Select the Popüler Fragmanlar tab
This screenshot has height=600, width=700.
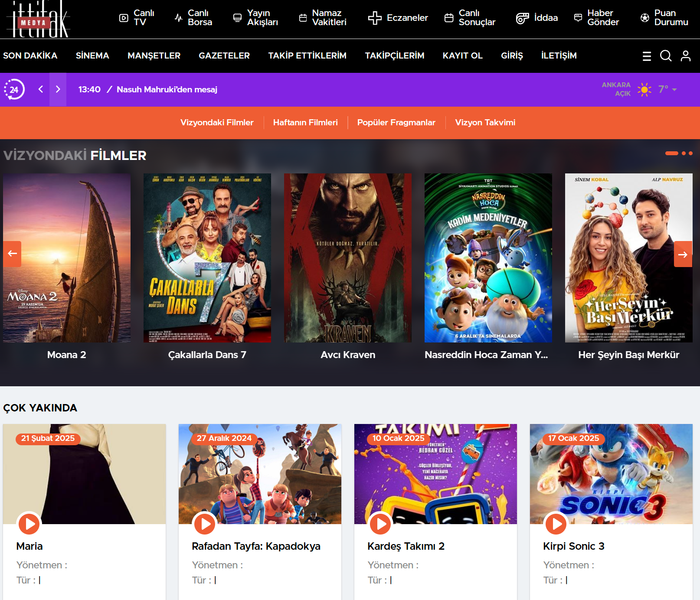pos(396,123)
